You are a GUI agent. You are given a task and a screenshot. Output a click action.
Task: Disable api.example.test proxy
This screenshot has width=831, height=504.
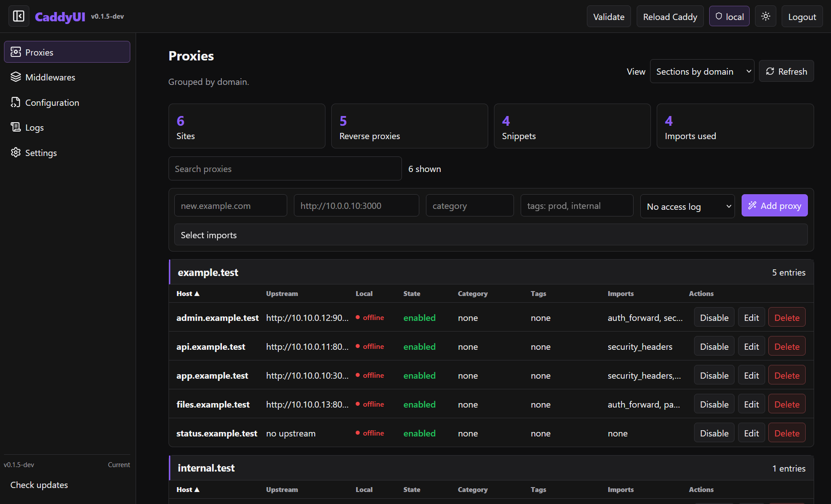tap(714, 346)
